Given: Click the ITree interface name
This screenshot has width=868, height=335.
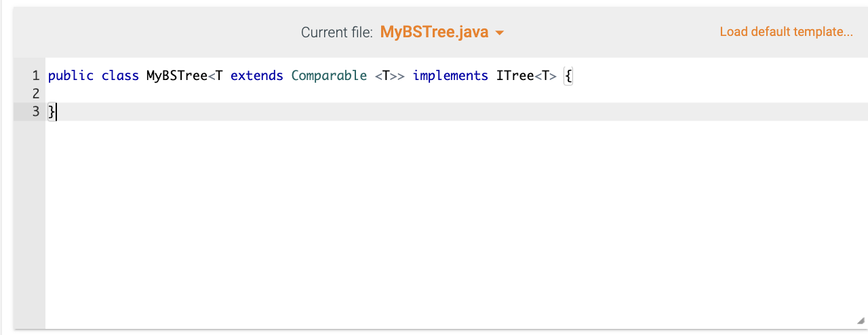Looking at the screenshot, I should (x=515, y=76).
